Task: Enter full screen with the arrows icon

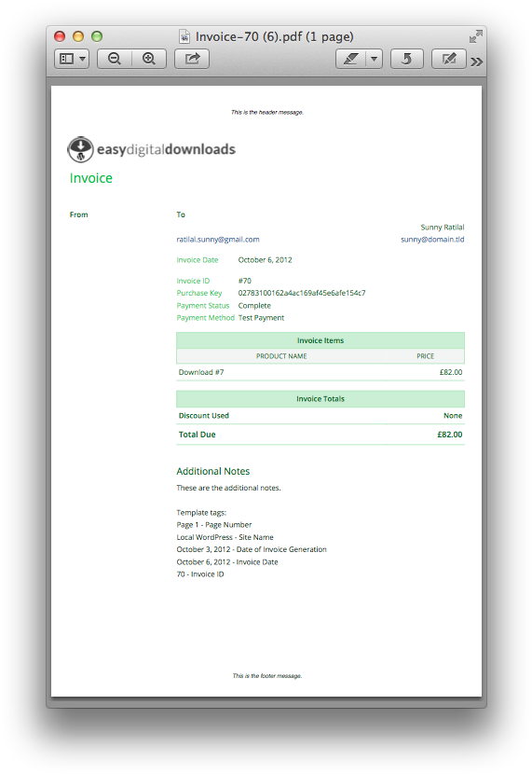Action: 475,36
